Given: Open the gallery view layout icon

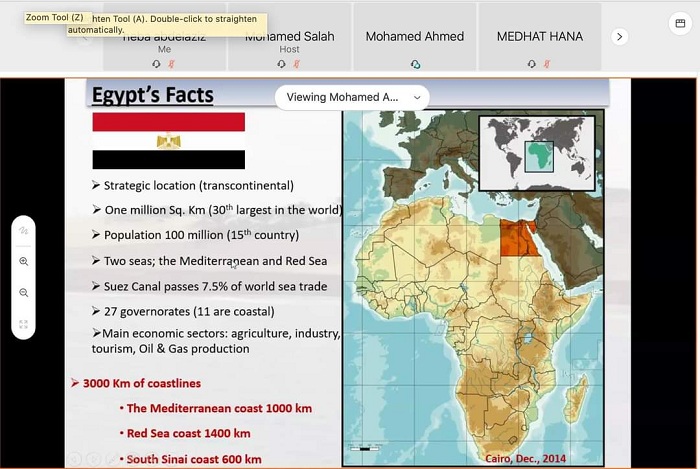Looking at the screenshot, I should (x=680, y=22).
